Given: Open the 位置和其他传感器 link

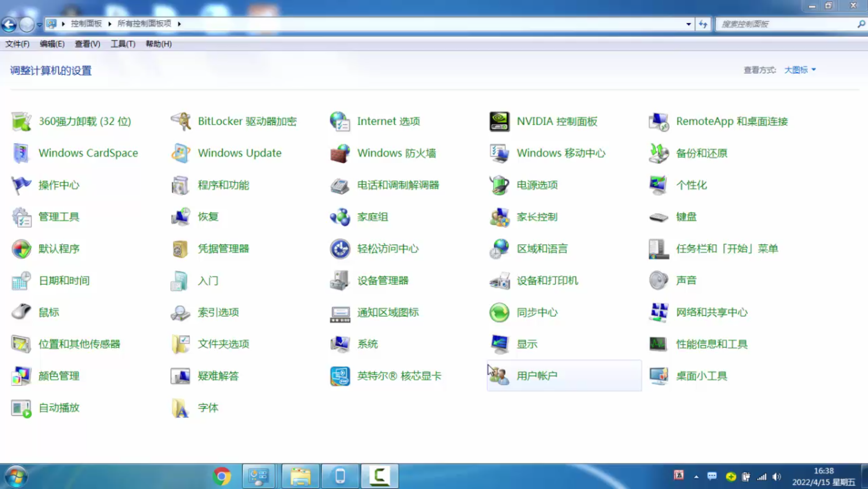Looking at the screenshot, I should coord(79,344).
